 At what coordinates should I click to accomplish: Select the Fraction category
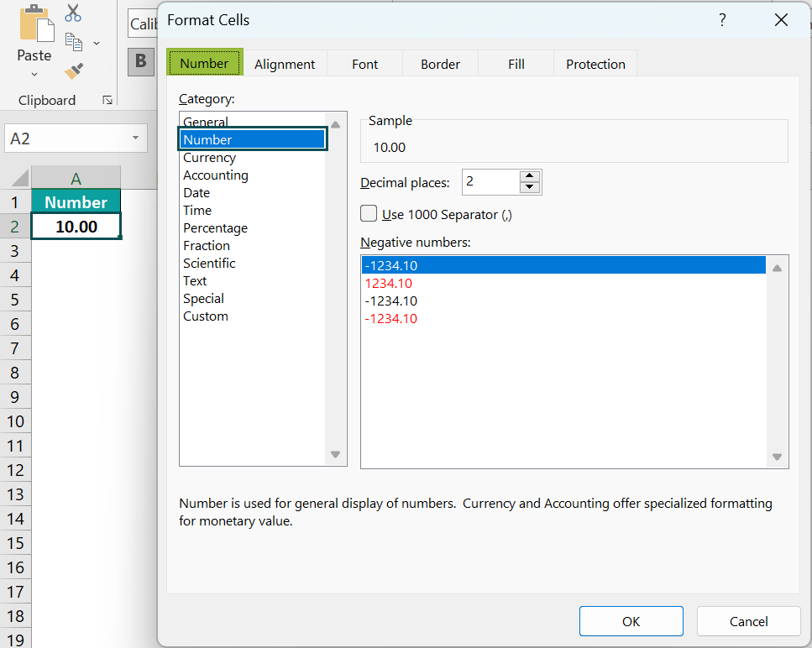pos(253,245)
